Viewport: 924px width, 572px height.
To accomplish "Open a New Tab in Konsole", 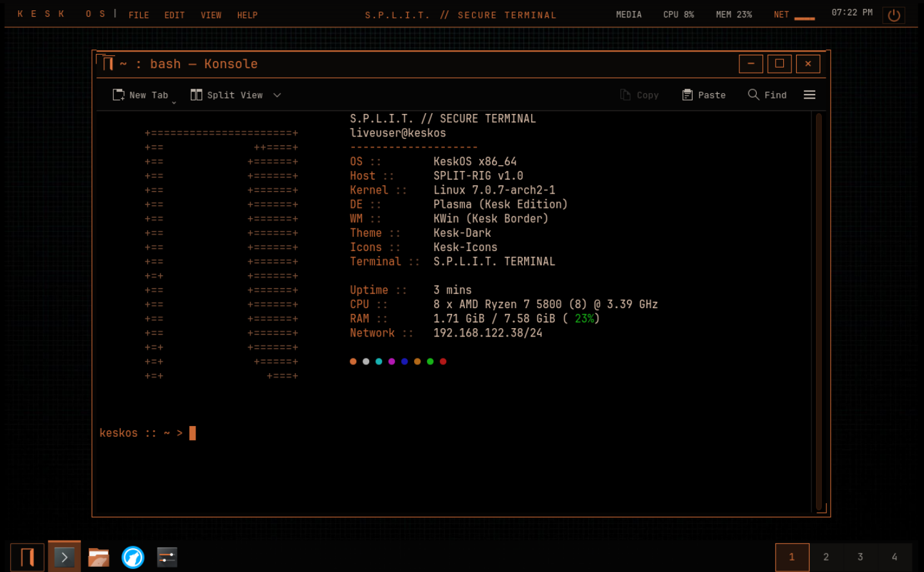I will click(x=140, y=95).
